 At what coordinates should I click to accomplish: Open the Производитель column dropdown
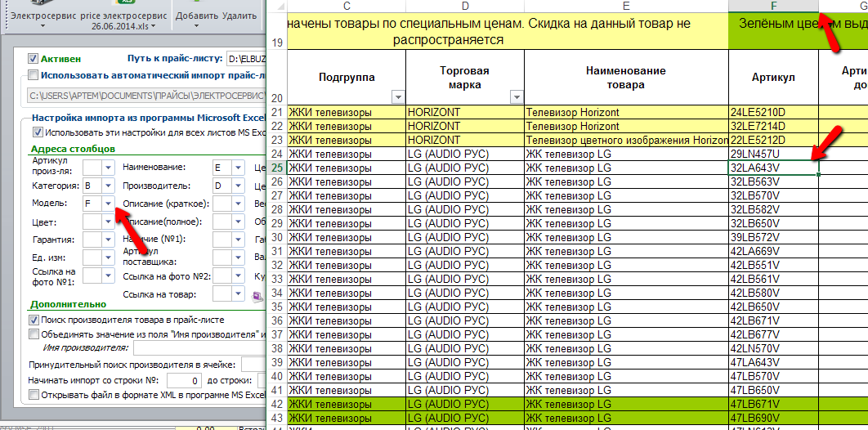(238, 186)
